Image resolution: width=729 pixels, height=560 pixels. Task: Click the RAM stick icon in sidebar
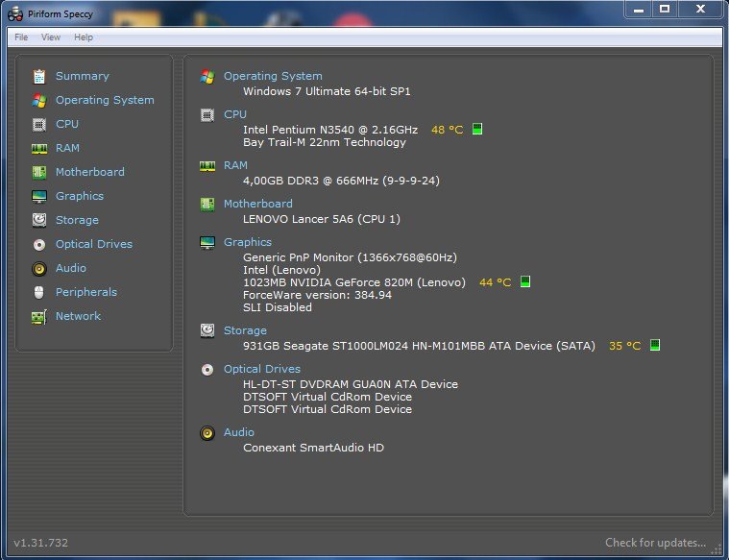[x=39, y=148]
